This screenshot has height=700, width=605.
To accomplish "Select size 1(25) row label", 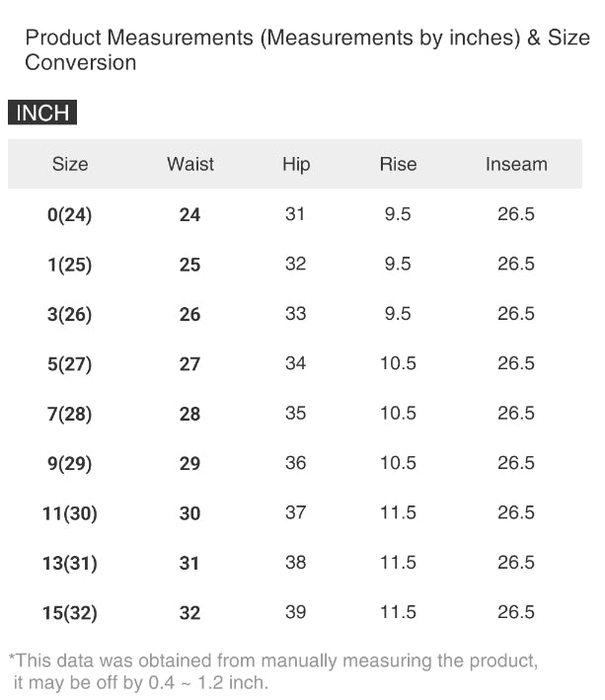I will (70, 265).
